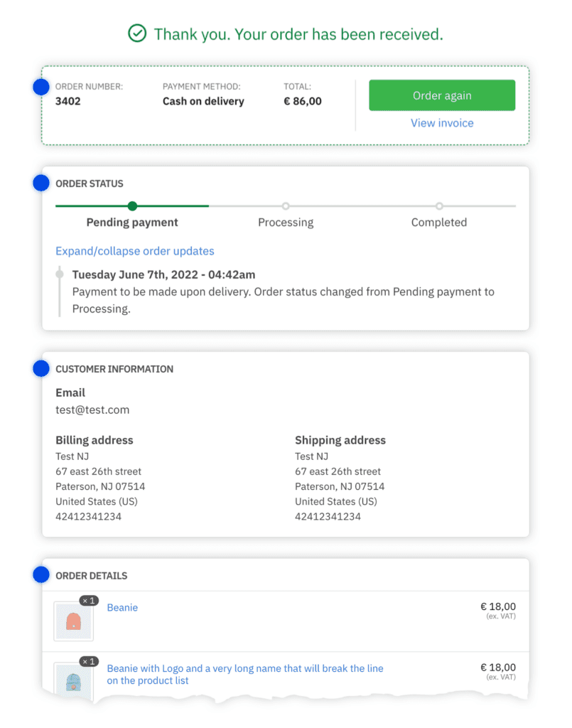The width and height of the screenshot is (572, 728).
Task: Click the x1 badge on Beanie with Logo
Action: pos(90,661)
